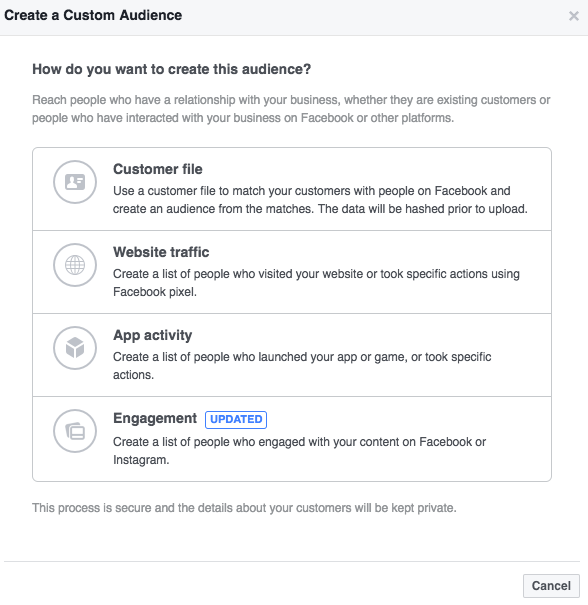
Task: Open the App activity heading
Action: pos(152,335)
